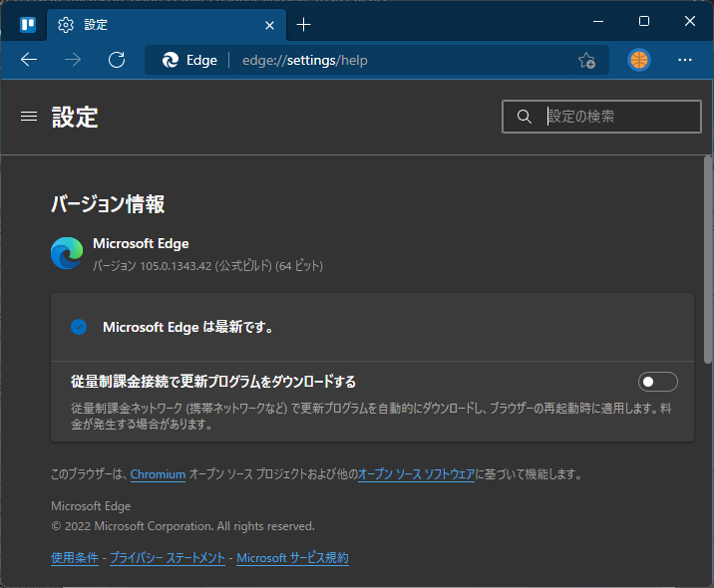Open the profile avatar menu
Image resolution: width=714 pixels, height=588 pixels.
coord(639,60)
